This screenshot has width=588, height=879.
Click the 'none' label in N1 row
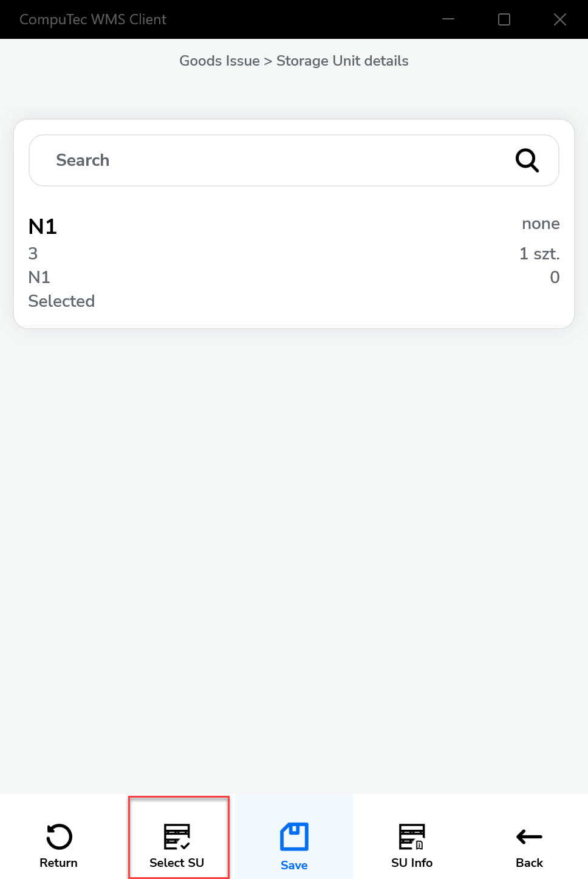[541, 224]
